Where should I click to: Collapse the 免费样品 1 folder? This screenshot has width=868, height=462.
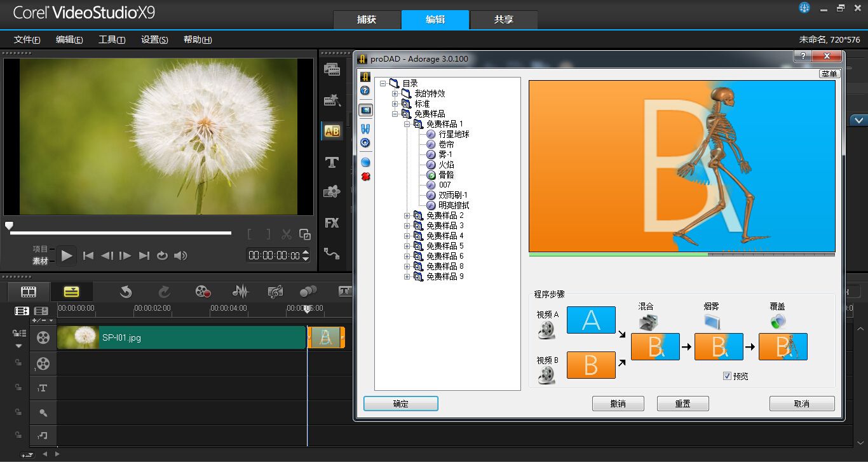(x=407, y=124)
